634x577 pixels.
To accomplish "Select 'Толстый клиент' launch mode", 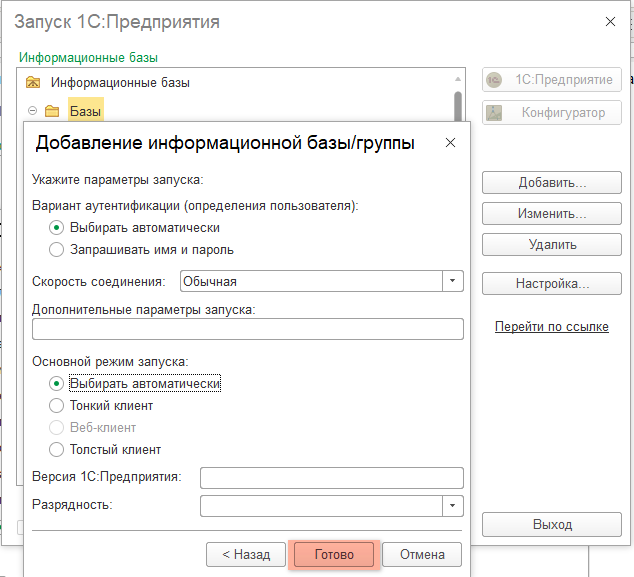I will (56, 449).
